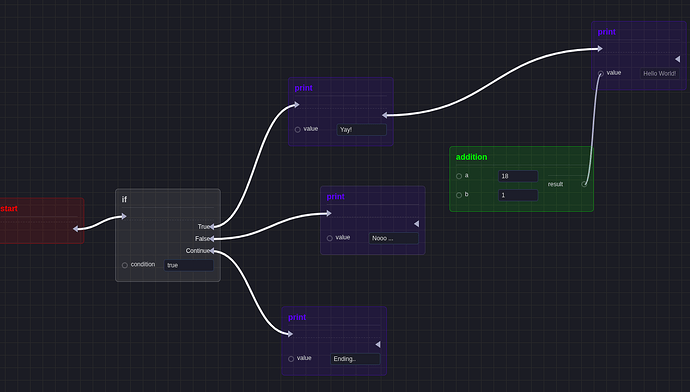The height and width of the screenshot is (392, 690).
Task: Click value socket of Nooo print node
Action: [x=330, y=238]
